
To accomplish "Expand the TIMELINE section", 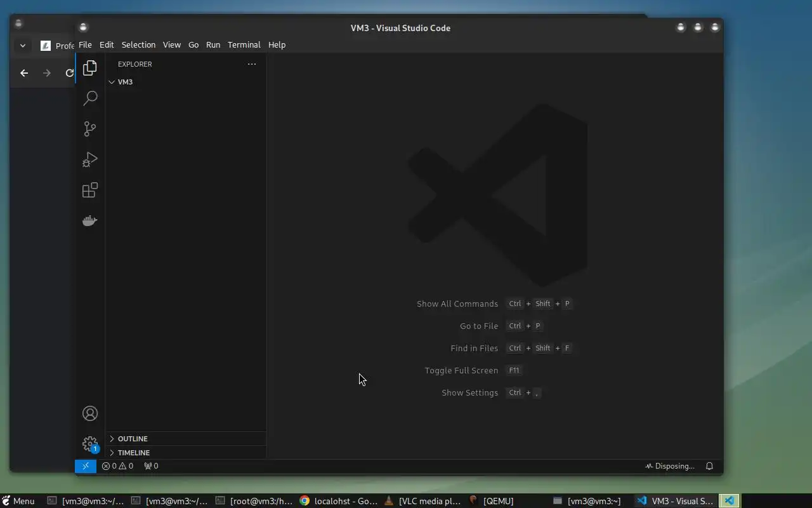I will (185, 453).
